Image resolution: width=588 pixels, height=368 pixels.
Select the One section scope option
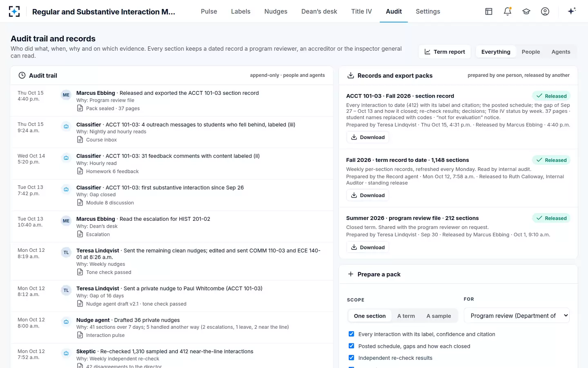click(370, 316)
